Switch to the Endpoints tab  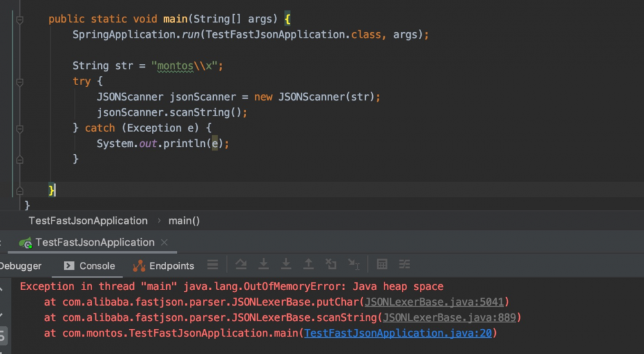[x=164, y=266]
